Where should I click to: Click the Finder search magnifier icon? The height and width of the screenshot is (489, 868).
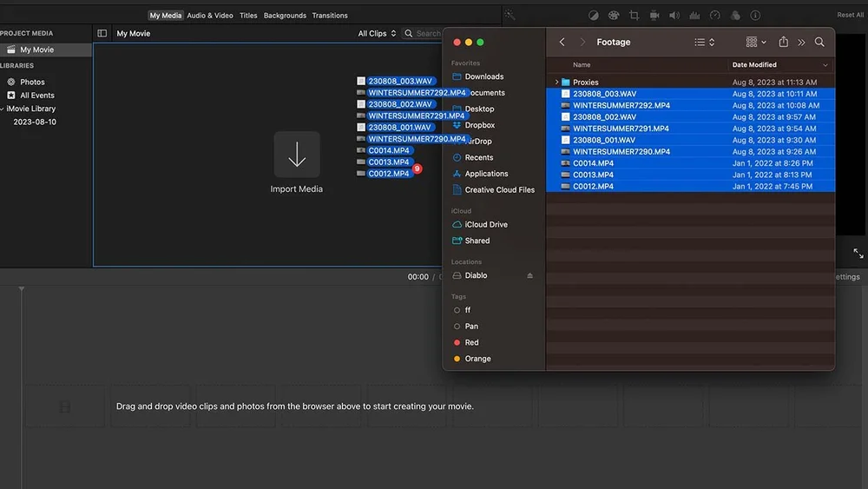click(819, 42)
